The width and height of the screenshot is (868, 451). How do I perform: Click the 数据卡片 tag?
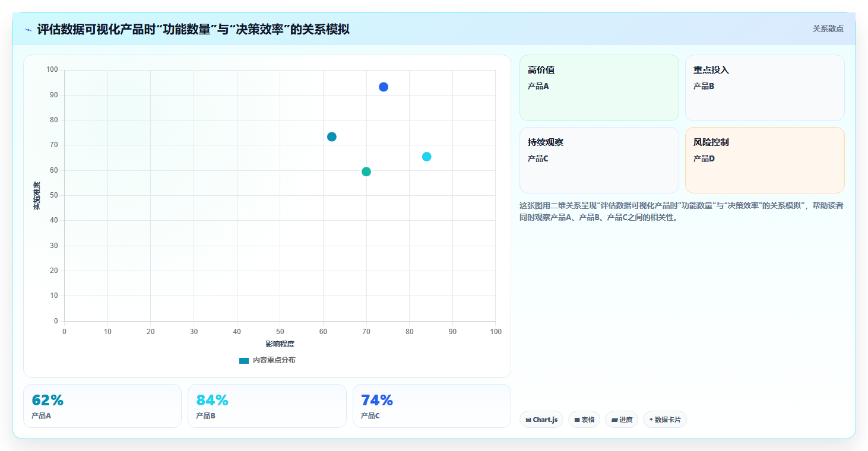pyautogui.click(x=665, y=420)
